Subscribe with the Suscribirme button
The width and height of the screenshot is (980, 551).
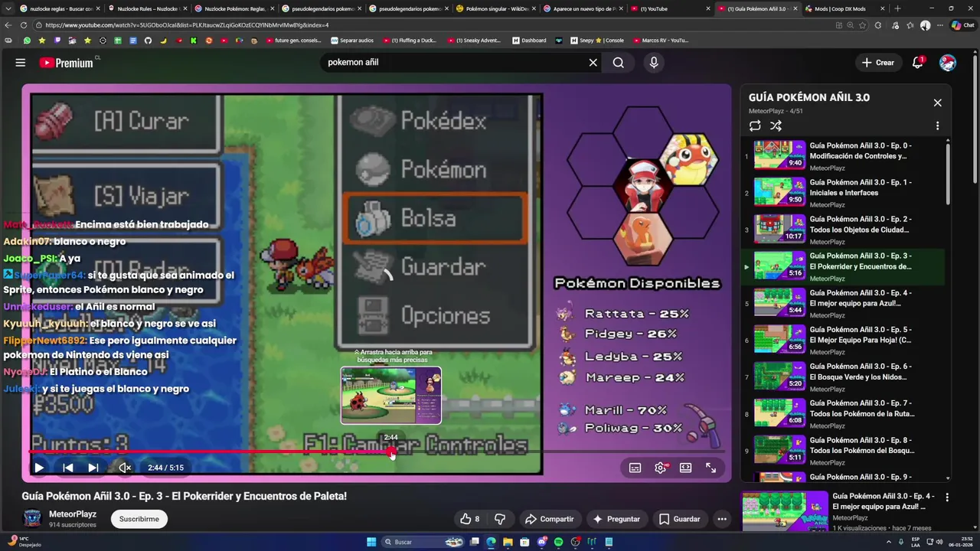click(x=139, y=519)
